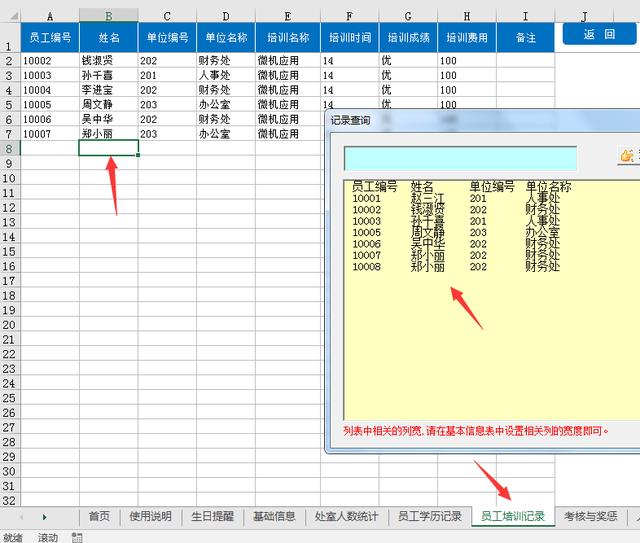640x543 pixels.
Task: Click the sheet tab scroll-right arrow
Action: (44, 517)
